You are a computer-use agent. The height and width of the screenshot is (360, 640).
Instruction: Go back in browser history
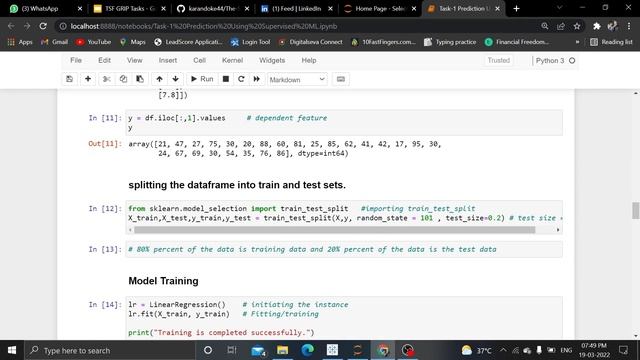(11, 26)
